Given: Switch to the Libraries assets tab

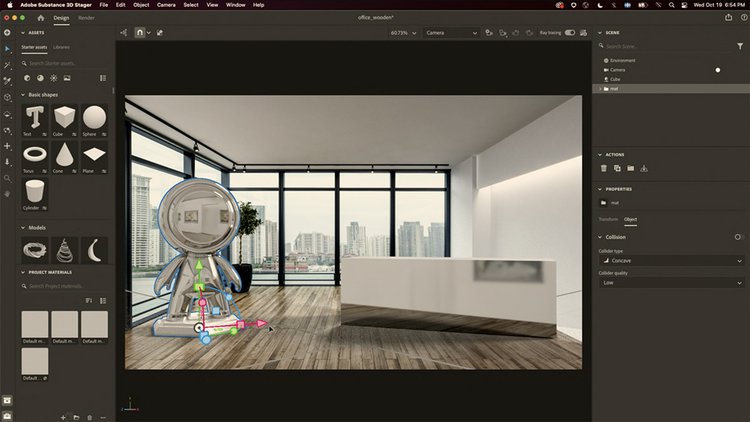Looking at the screenshot, I should 61,47.
